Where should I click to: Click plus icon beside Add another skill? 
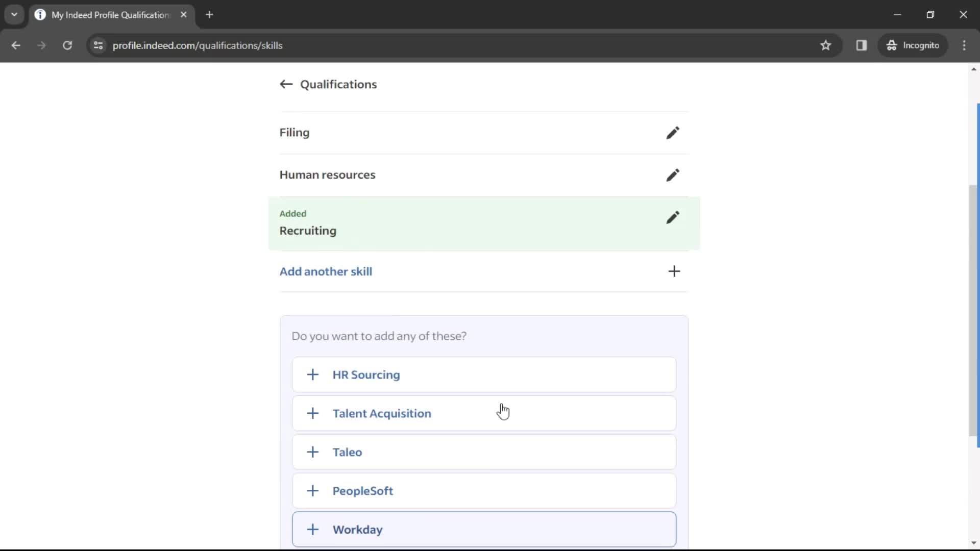pyautogui.click(x=674, y=271)
